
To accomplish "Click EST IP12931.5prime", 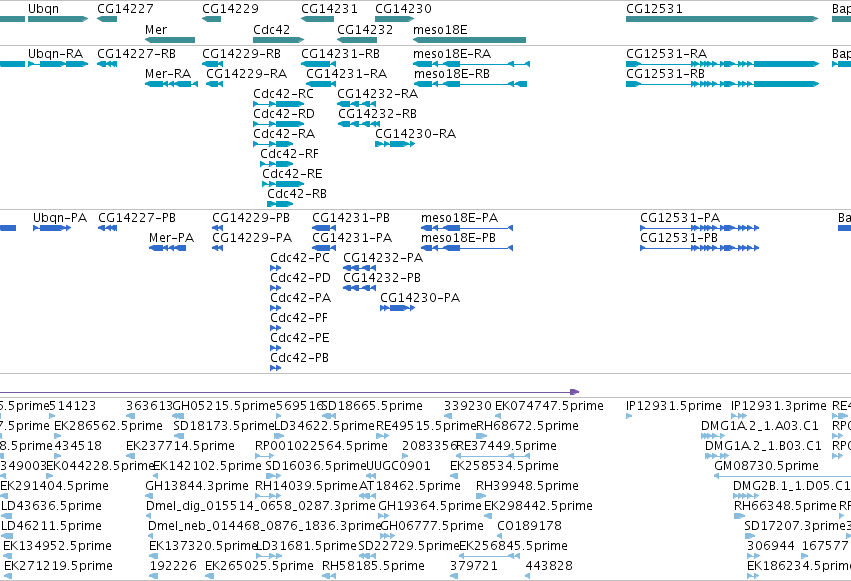I will tap(674, 406).
